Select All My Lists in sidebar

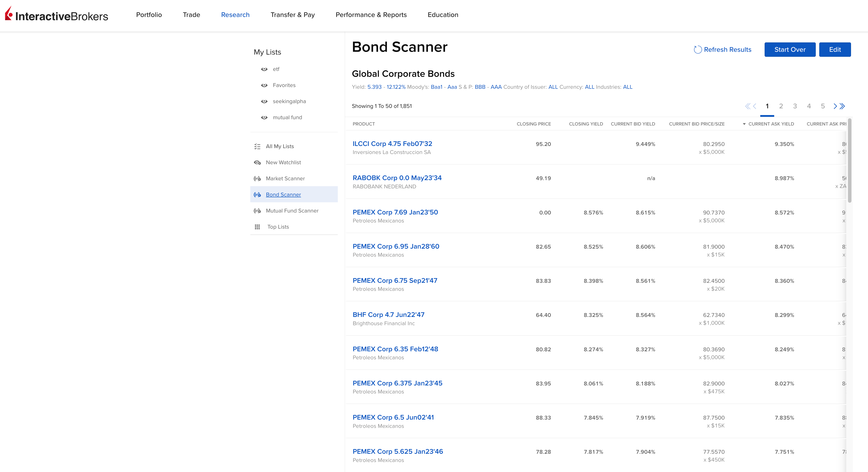[280, 146]
